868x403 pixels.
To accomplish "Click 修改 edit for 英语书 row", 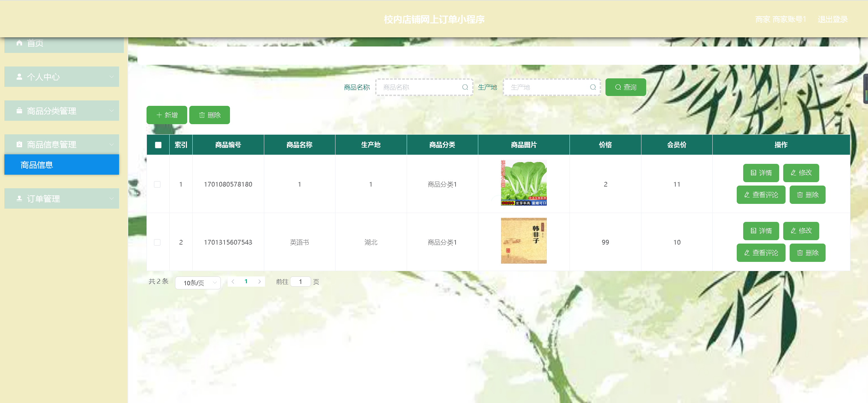I will coord(801,231).
